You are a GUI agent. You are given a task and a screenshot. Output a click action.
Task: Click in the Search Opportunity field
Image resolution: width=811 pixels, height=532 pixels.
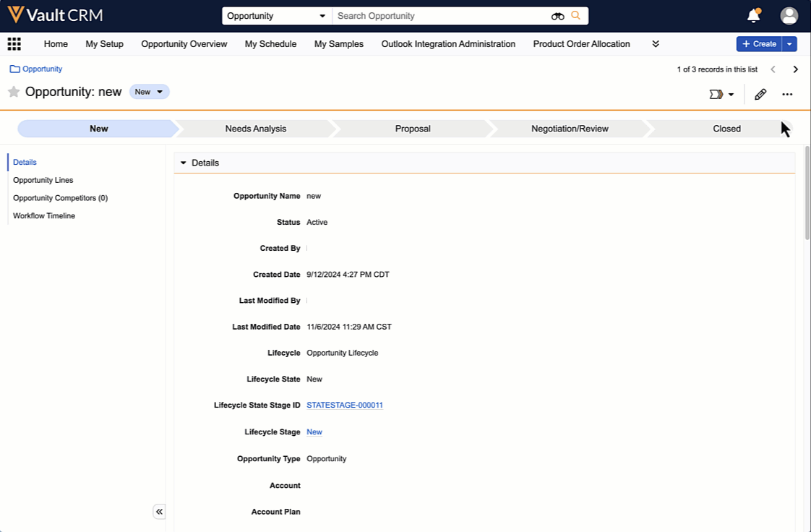[441, 16]
